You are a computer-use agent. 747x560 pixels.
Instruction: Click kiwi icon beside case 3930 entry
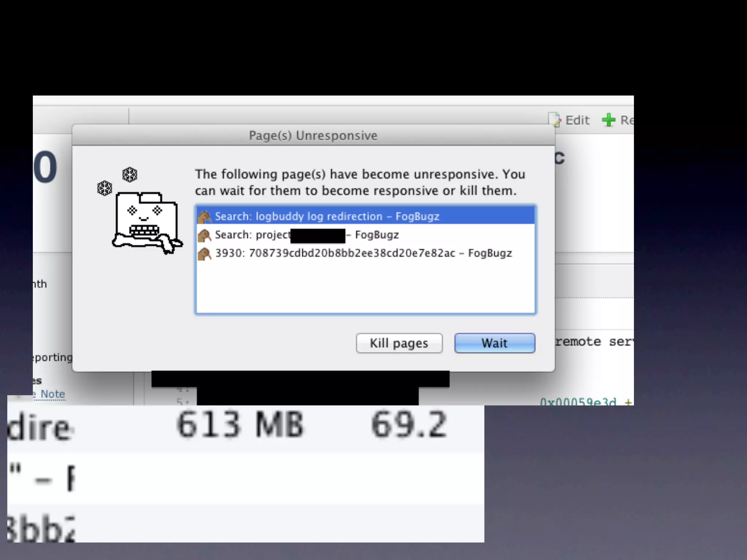click(x=205, y=254)
